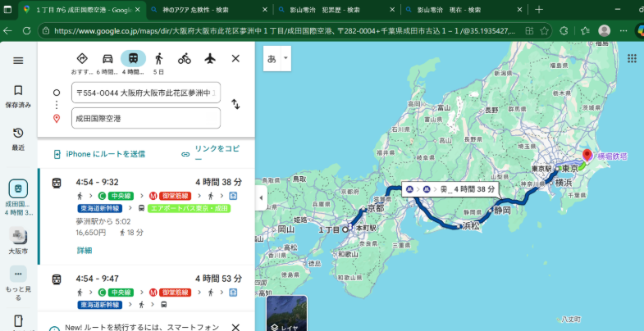The image size is (644, 331).
Task: Open the Google Maps hamburger menu
Action: (x=18, y=60)
